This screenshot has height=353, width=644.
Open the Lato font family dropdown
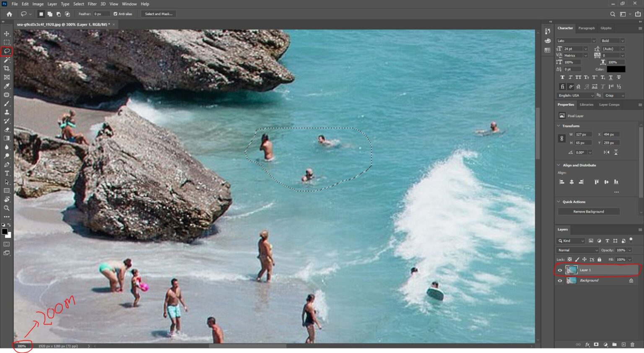576,41
